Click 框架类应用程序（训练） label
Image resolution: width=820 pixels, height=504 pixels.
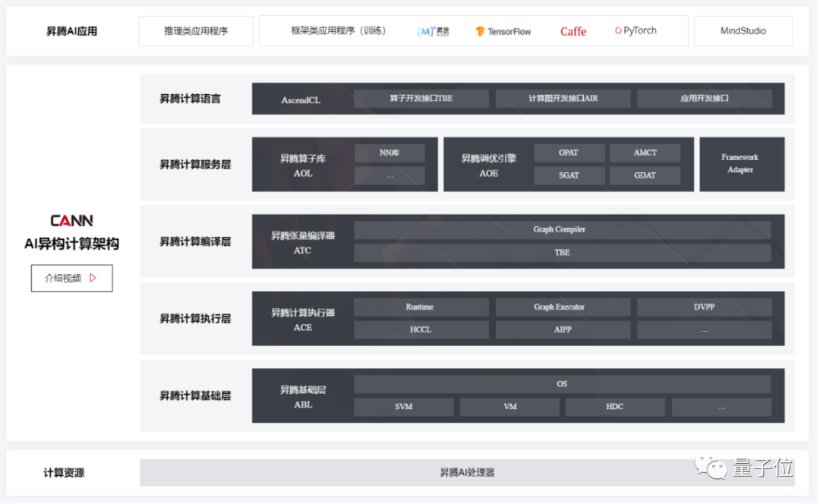click(339, 31)
